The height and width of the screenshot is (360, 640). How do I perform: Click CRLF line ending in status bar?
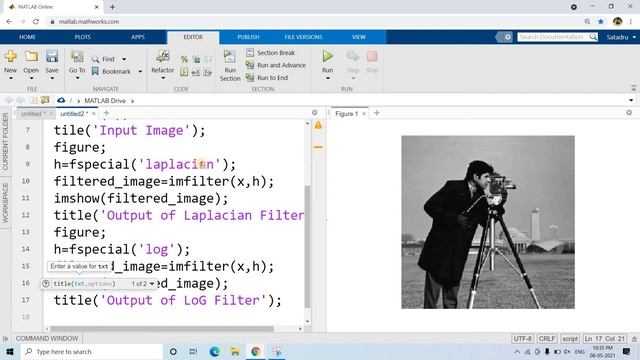pos(547,339)
